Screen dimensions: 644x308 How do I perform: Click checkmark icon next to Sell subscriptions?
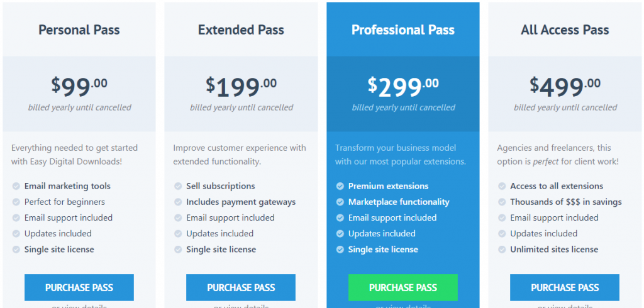coord(177,186)
